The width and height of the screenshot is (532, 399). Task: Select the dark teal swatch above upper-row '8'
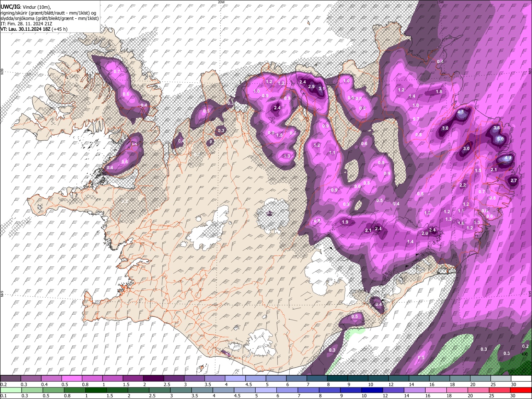[x=337, y=379]
